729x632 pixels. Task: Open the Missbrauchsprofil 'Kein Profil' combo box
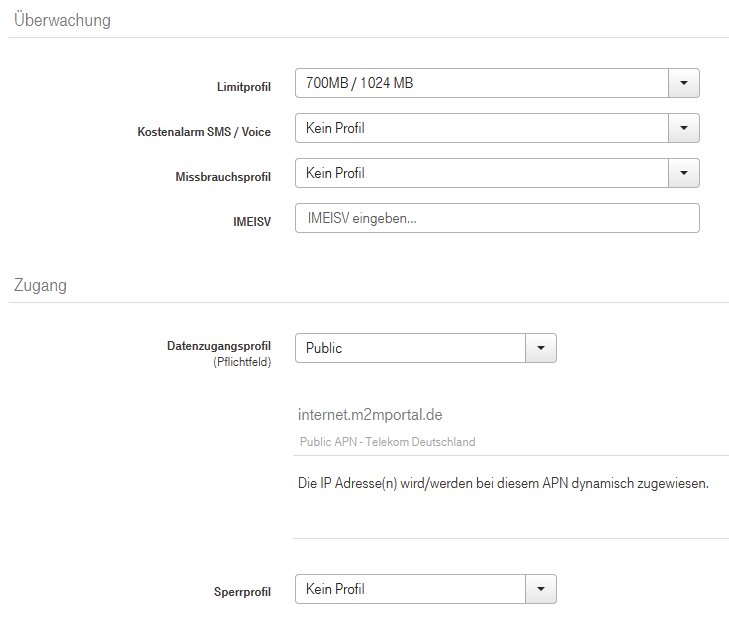pyautogui.click(x=481, y=173)
